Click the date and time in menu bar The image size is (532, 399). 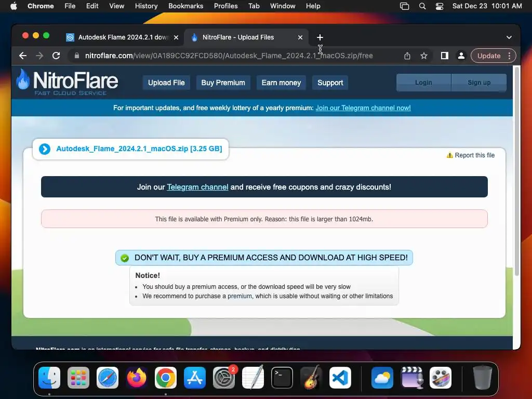[x=487, y=6]
